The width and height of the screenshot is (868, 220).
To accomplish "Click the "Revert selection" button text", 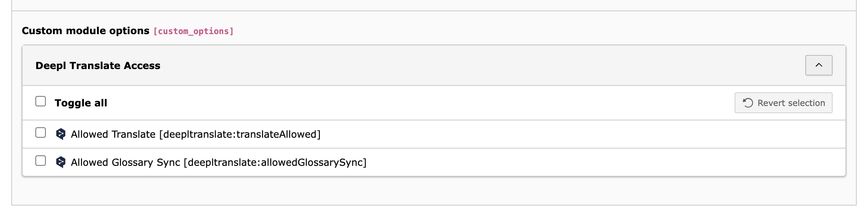I will point(791,103).
